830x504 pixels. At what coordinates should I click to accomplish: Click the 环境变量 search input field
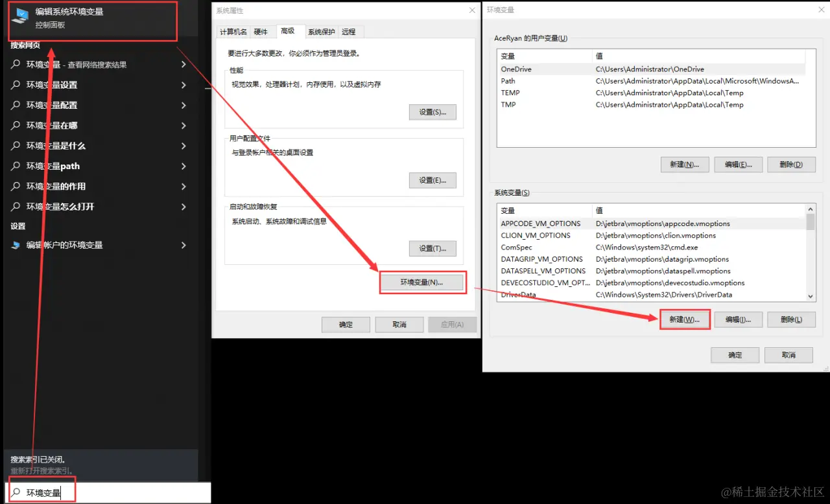[x=108, y=493]
